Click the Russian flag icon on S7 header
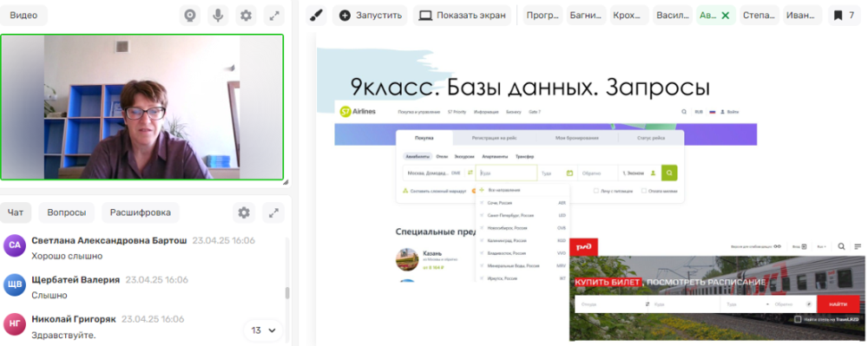The width and height of the screenshot is (868, 346). coord(713,112)
